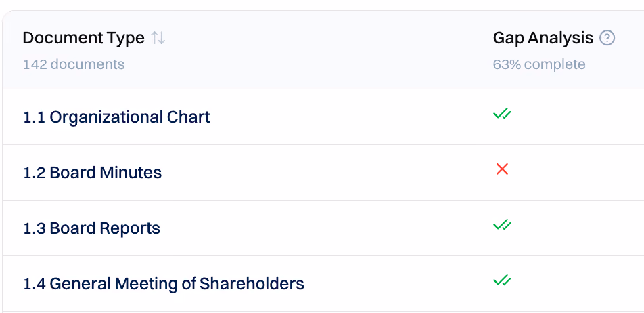This screenshot has width=644, height=313.
Task: Click the word Chart in row 1.1
Action: point(189,117)
